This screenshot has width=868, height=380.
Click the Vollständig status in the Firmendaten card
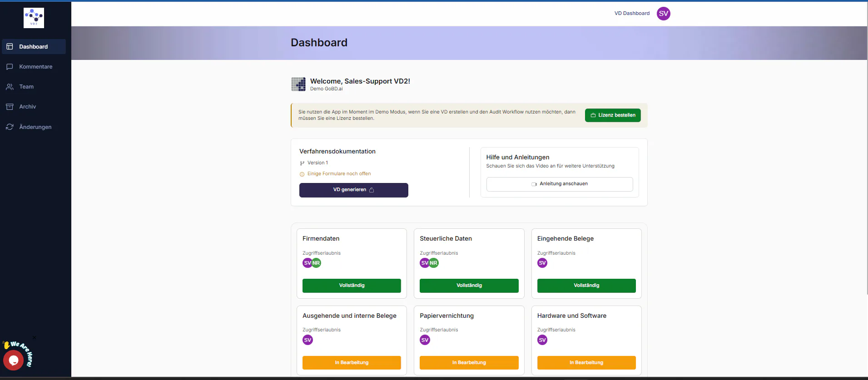click(352, 286)
